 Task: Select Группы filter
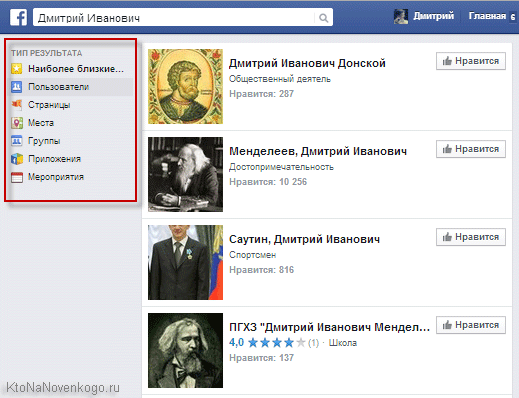pos(70,141)
